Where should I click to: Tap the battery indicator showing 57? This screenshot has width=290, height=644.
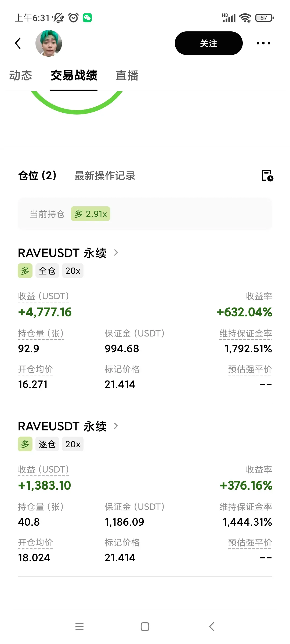pyautogui.click(x=264, y=18)
